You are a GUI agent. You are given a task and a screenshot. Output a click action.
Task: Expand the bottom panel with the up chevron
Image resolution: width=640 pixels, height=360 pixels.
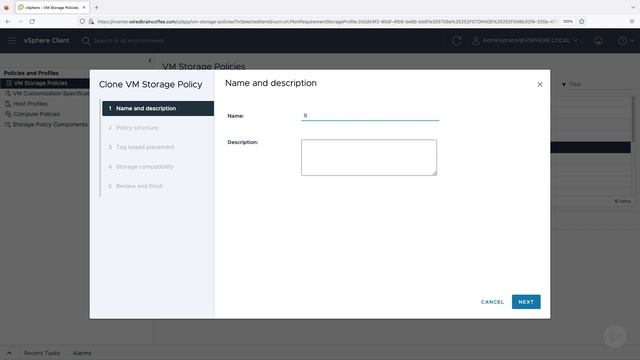coord(9,353)
